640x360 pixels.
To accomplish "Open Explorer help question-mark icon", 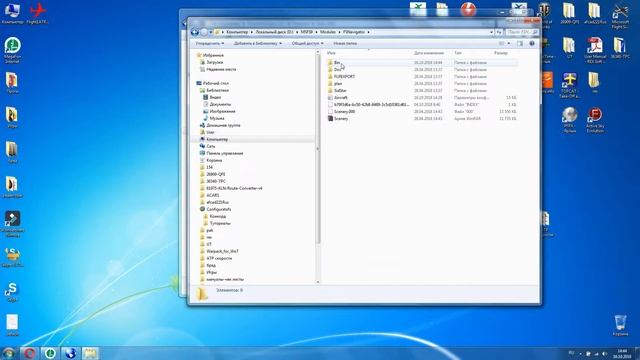I will 532,43.
